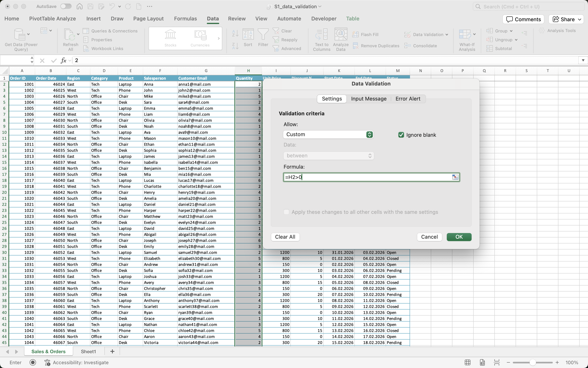Uncheck the Ignore blank checkbox
The width and height of the screenshot is (588, 368).
coord(401,135)
